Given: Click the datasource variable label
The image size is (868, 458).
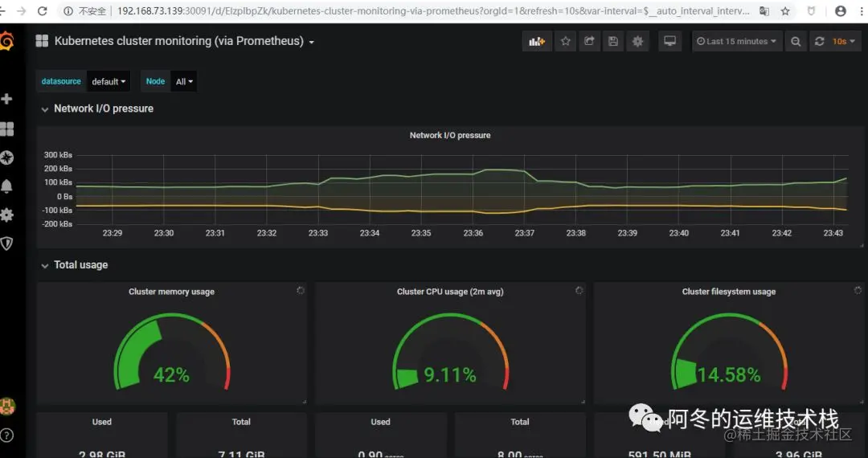Looking at the screenshot, I should click(x=61, y=81).
